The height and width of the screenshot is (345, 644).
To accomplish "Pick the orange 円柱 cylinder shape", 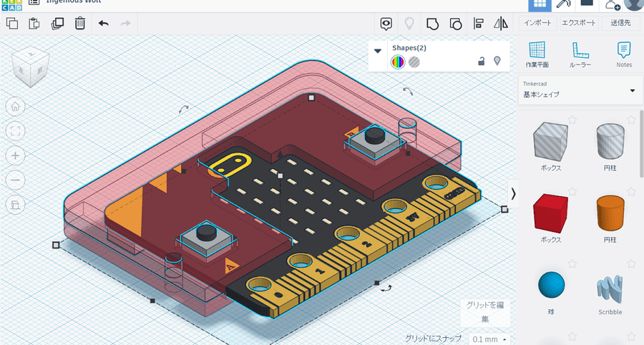I will (610, 213).
